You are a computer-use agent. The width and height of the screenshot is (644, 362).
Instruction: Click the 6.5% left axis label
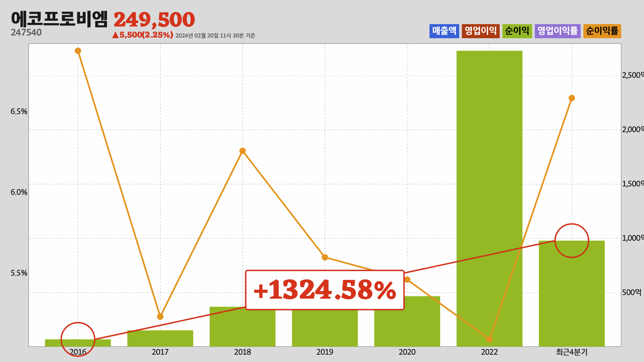pyautogui.click(x=19, y=112)
